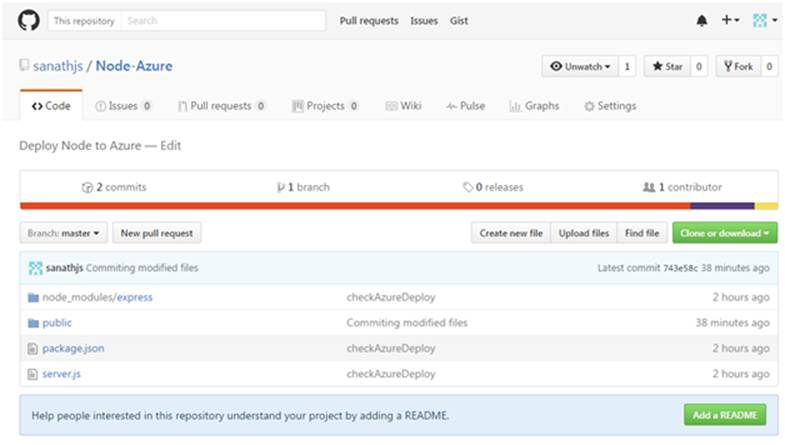
Task: Open Pull requests in the top navigation
Action: click(x=369, y=21)
